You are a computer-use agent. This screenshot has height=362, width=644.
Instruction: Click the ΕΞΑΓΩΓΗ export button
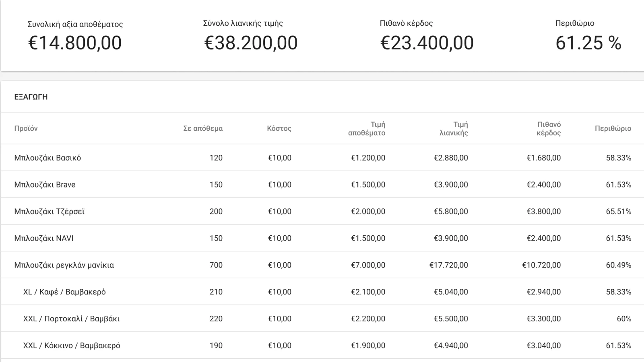(x=31, y=97)
